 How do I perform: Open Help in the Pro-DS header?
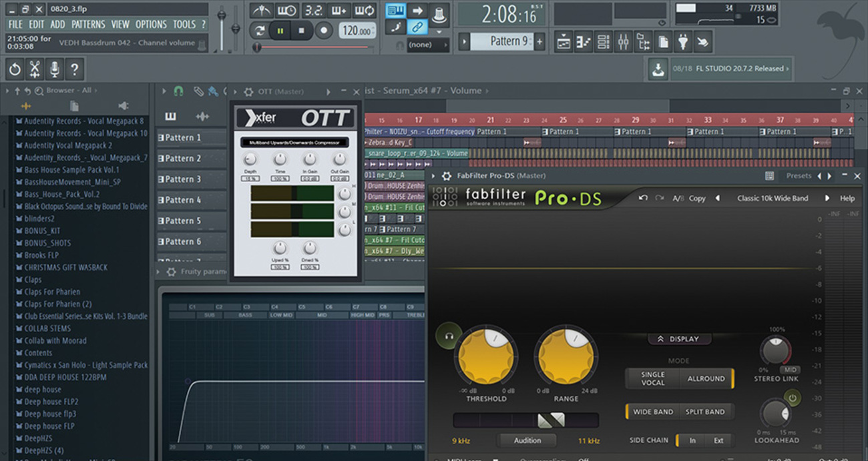tap(847, 198)
